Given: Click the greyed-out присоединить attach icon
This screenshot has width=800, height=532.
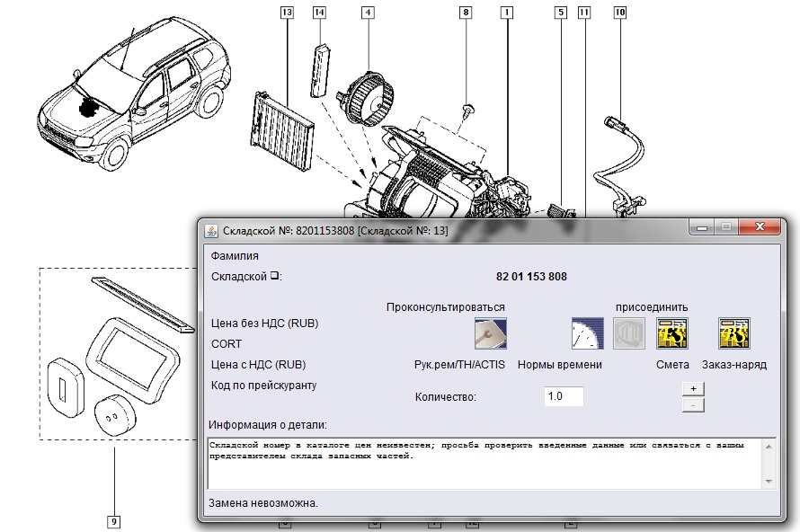Looking at the screenshot, I should [x=629, y=333].
